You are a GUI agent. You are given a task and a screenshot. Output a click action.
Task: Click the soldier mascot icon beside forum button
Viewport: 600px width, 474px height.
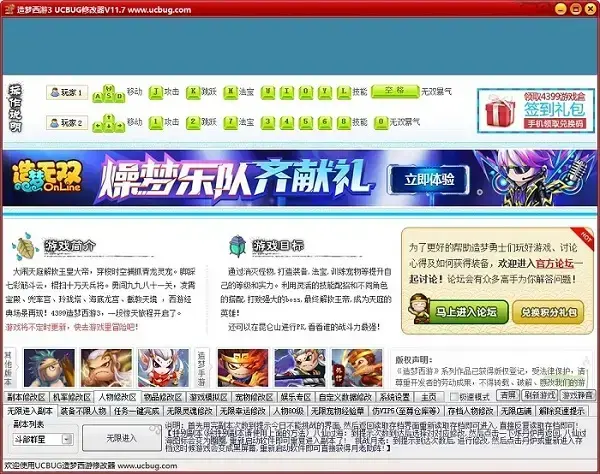point(418,309)
